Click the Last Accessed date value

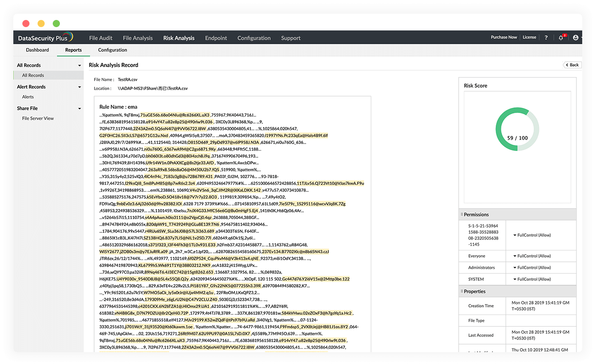tap(540, 335)
